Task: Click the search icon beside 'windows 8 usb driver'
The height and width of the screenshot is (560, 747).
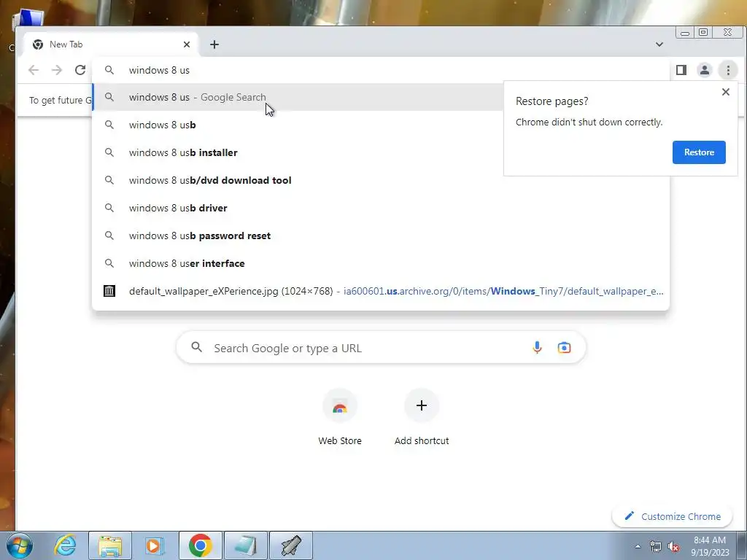Action: pos(109,208)
